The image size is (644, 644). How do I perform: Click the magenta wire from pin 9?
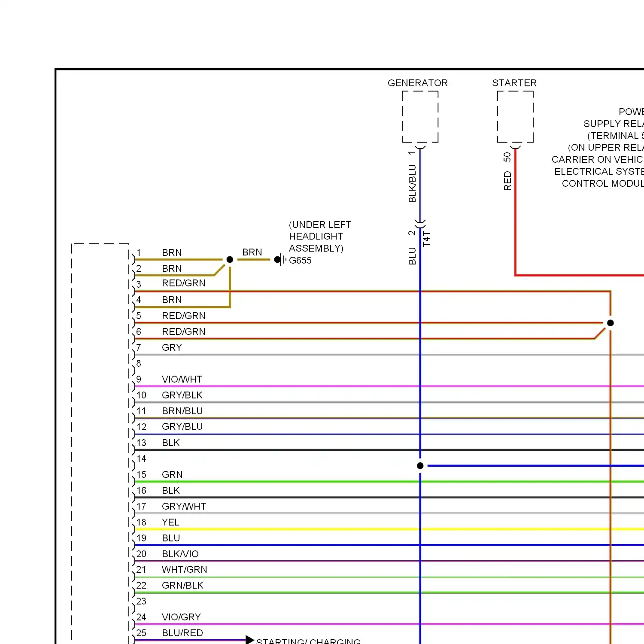389,386
